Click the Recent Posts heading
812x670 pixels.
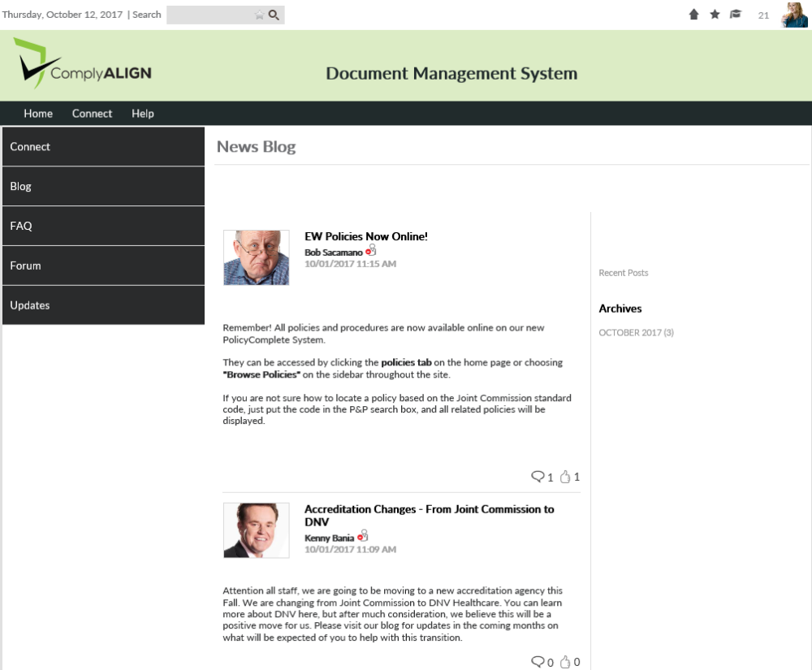pos(624,273)
